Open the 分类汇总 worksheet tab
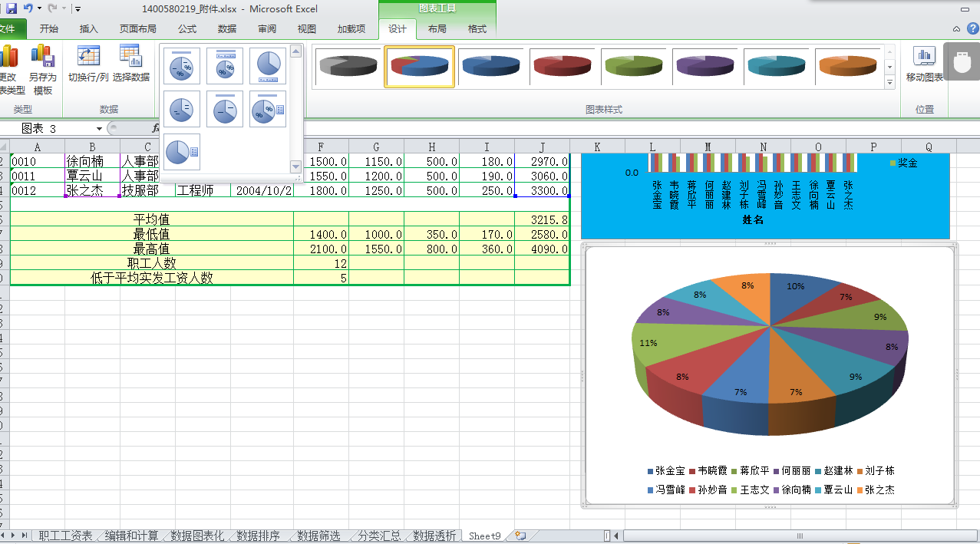The image size is (980, 544). [379, 536]
